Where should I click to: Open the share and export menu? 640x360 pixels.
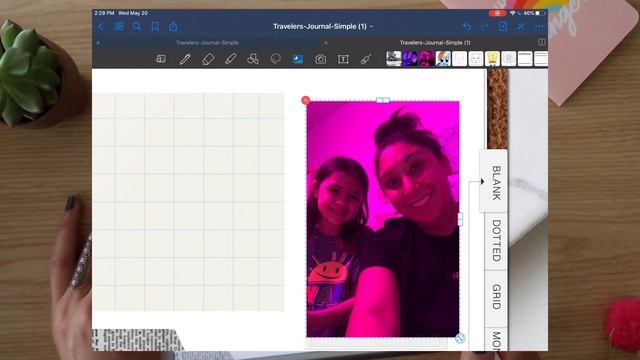click(173, 27)
